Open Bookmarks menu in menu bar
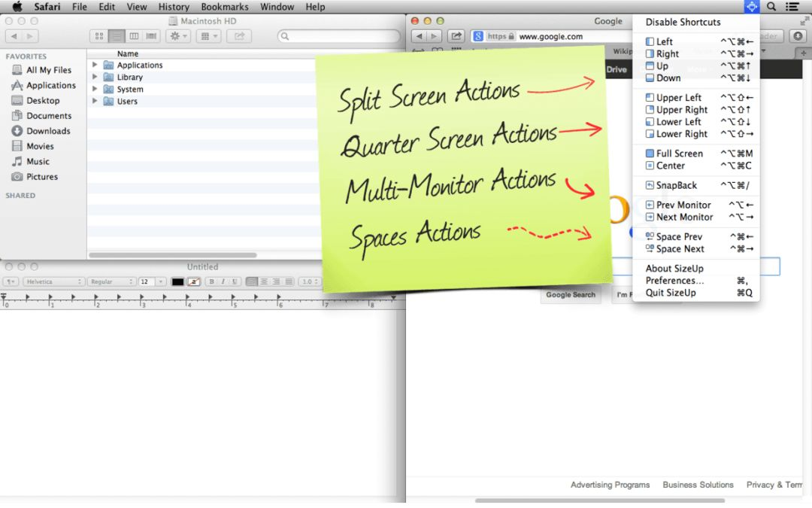812x508 pixels. (x=225, y=7)
